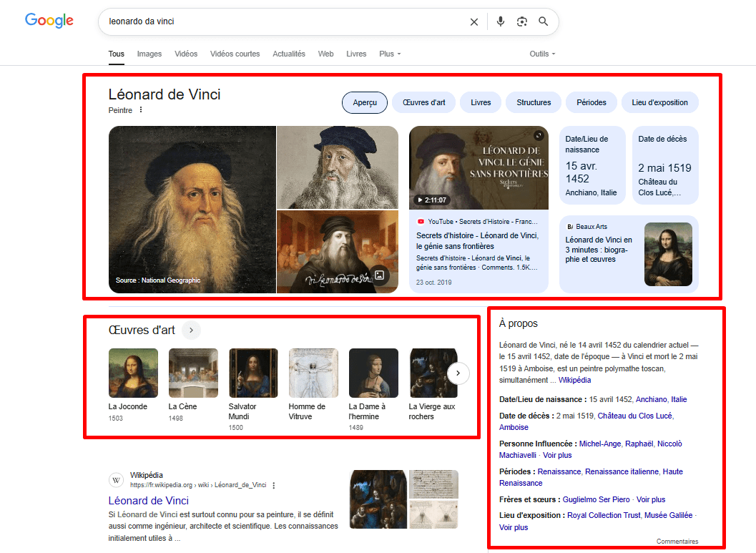
Task: Switch to the Images tab
Action: coord(149,54)
